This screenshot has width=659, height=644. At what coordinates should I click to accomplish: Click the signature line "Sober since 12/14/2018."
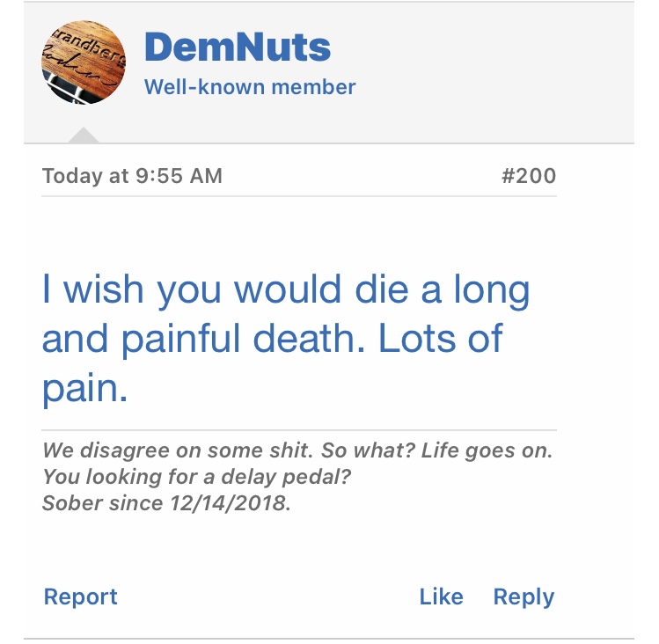(x=165, y=504)
